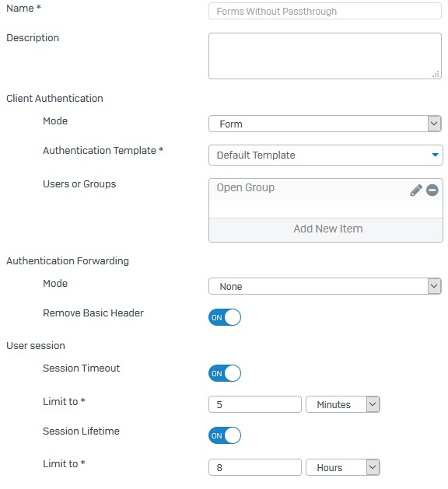
Task: Focus the Name field with Forms Without Passthrough
Action: click(x=325, y=11)
